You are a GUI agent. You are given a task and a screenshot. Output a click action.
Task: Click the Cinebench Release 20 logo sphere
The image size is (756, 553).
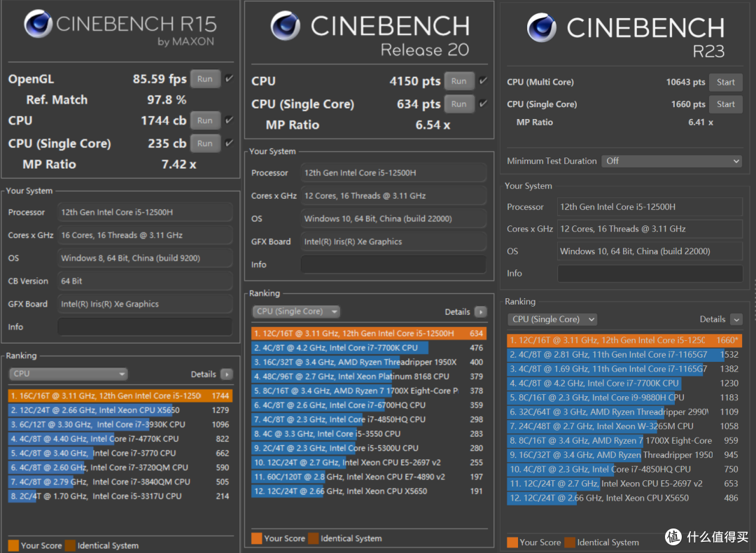[285, 26]
